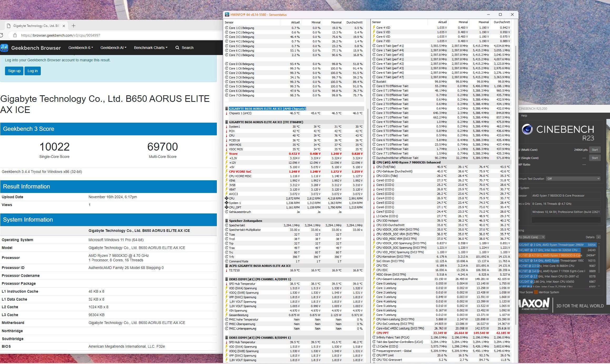
Task: Click the thermometer icon beside CPU (Tctl/Tdie)
Action: pyautogui.click(x=374, y=167)
